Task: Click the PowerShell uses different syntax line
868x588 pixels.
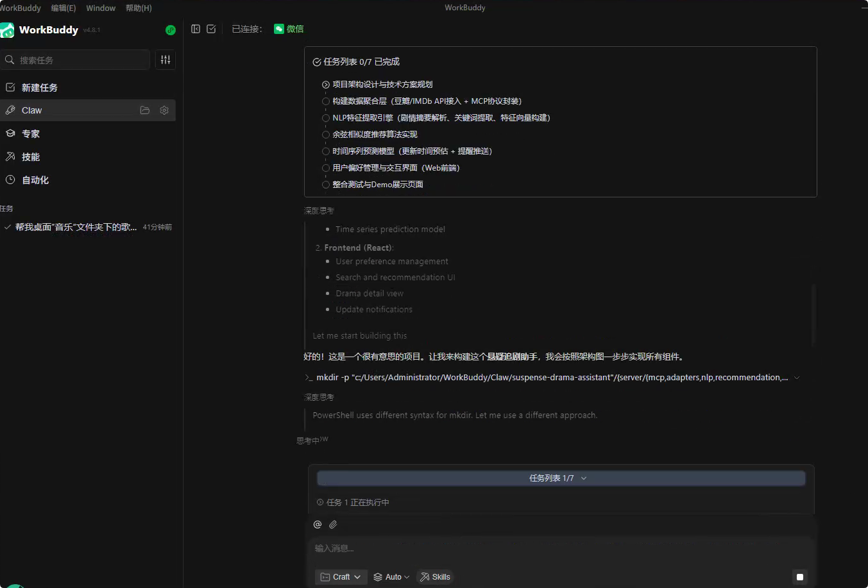Action: (455, 416)
